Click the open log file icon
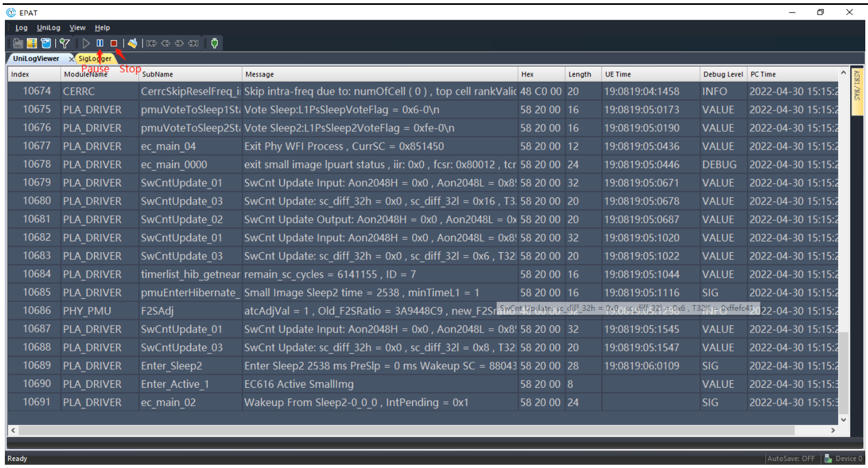Viewport: 868px width, 468px height. (x=18, y=43)
